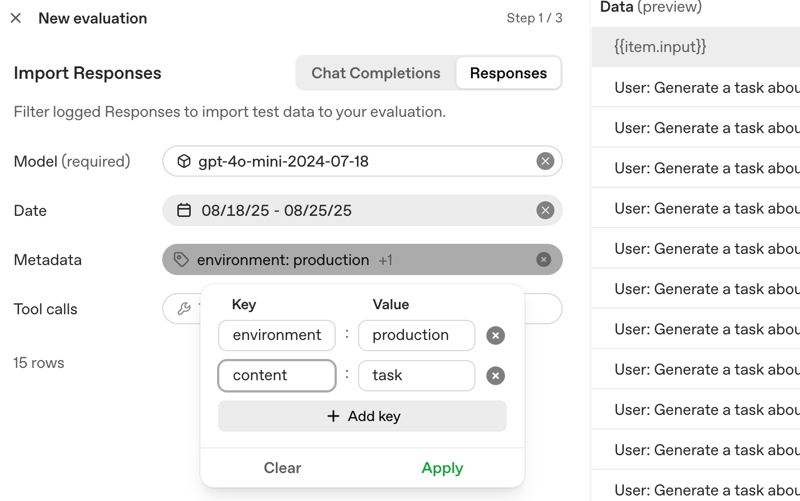
Task: Edit the content key input field
Action: 277,376
